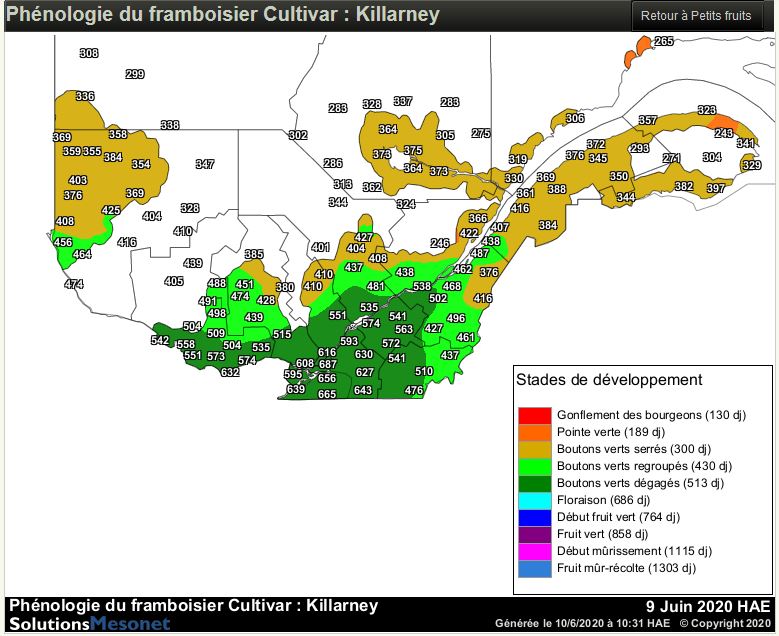Click the Boutons verts serrés legend color
The height and width of the screenshot is (636, 779).
(535, 449)
